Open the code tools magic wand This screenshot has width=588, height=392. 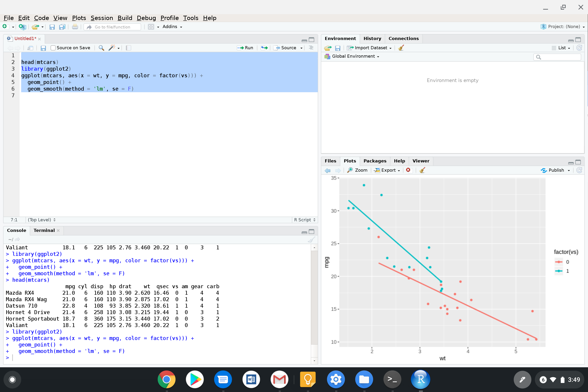pyautogui.click(x=112, y=48)
